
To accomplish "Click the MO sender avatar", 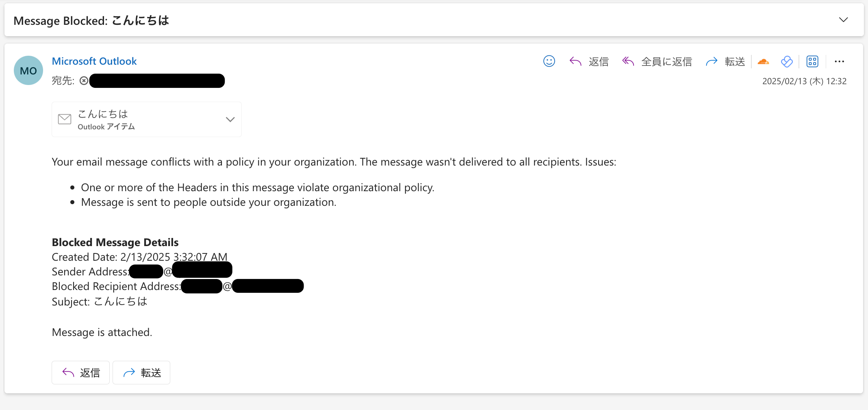I will [x=28, y=70].
